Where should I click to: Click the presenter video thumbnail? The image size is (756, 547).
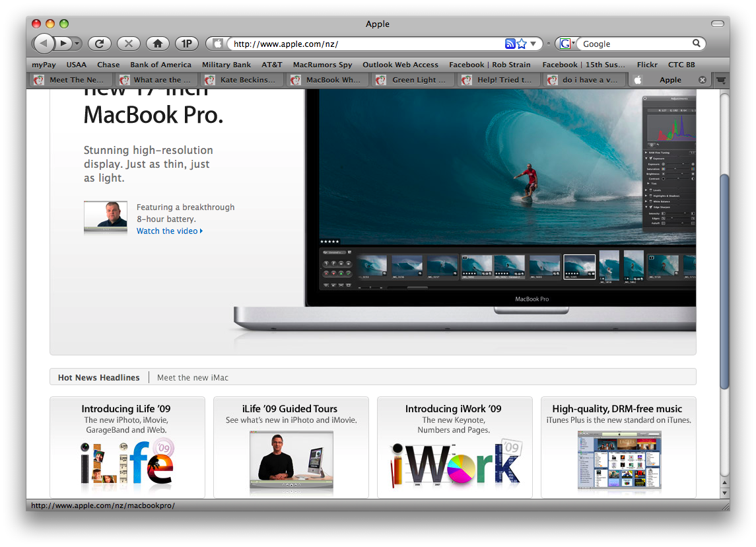click(x=106, y=217)
